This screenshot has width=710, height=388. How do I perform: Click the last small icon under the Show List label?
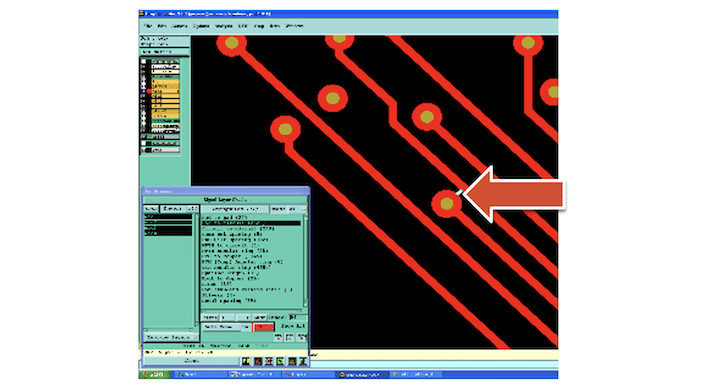tap(302, 337)
